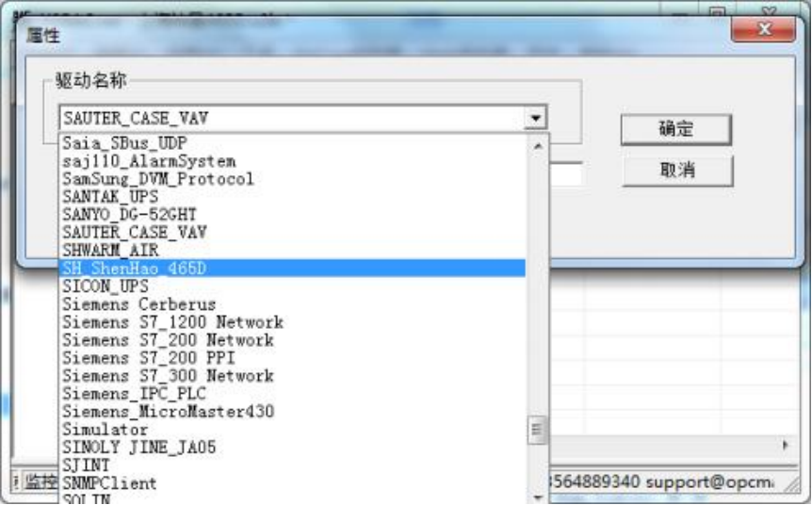The image size is (812, 505).
Task: Select SNMPClient driver
Action: click(293, 482)
